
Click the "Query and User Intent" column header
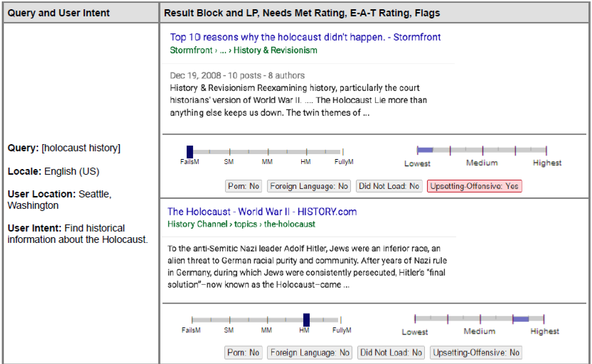pos(59,13)
